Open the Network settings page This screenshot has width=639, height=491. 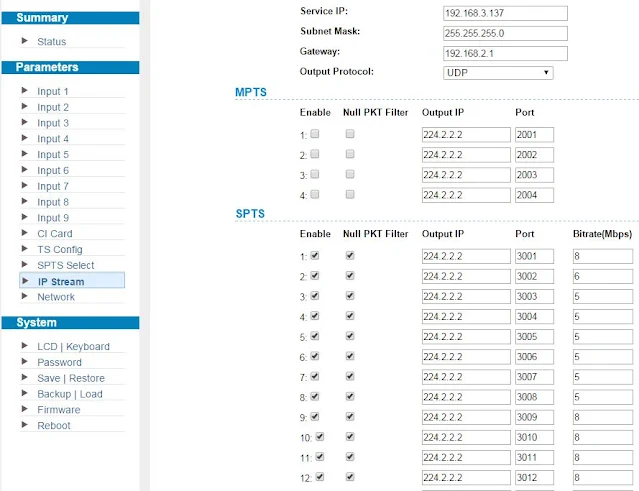[56, 297]
